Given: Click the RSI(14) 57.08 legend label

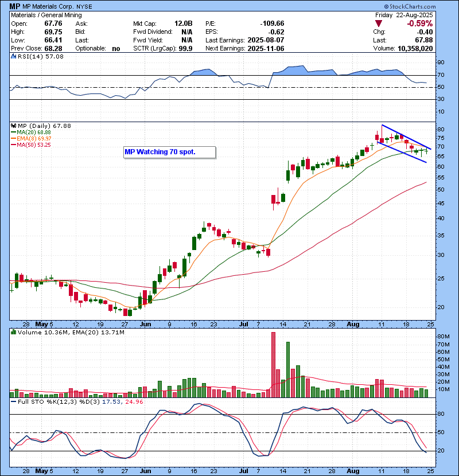Looking at the screenshot, I should point(41,56).
